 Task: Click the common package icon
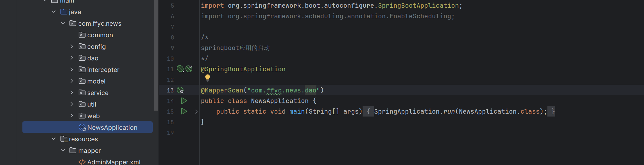(82, 35)
